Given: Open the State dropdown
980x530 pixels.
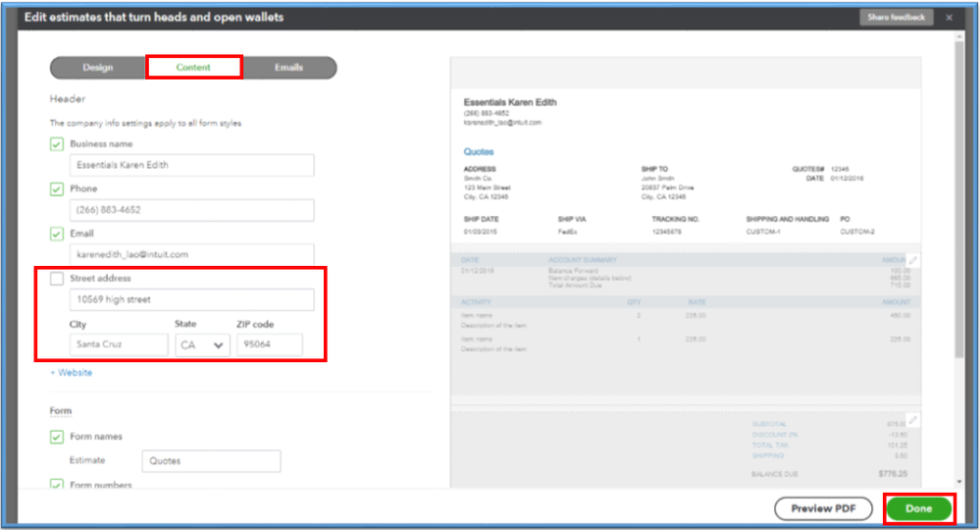Looking at the screenshot, I should tap(202, 345).
